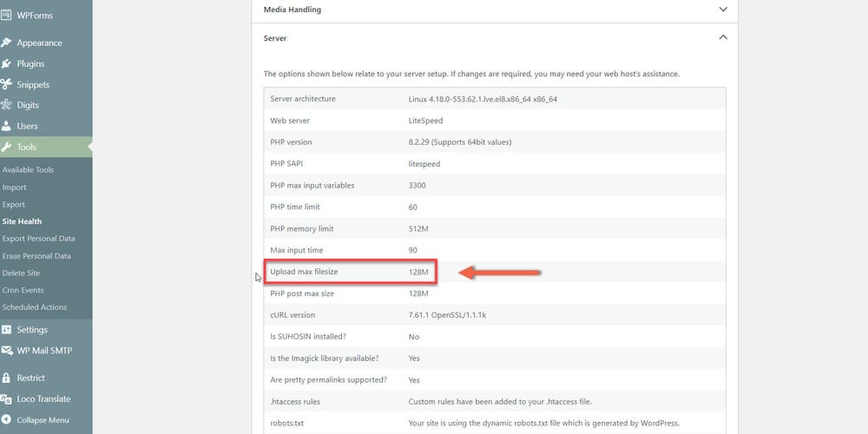Open the Cron Events page
The image size is (868, 434).
[x=23, y=290]
